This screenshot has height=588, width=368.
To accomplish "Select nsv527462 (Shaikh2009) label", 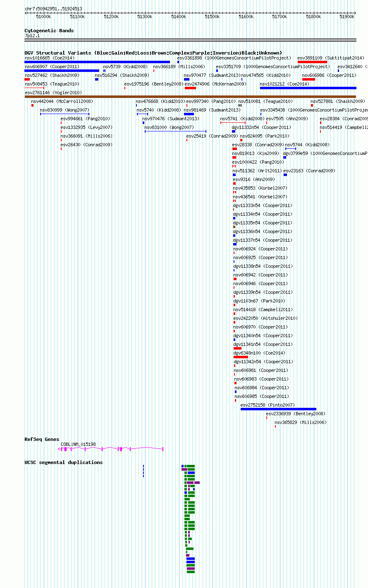I will pos(52,75).
